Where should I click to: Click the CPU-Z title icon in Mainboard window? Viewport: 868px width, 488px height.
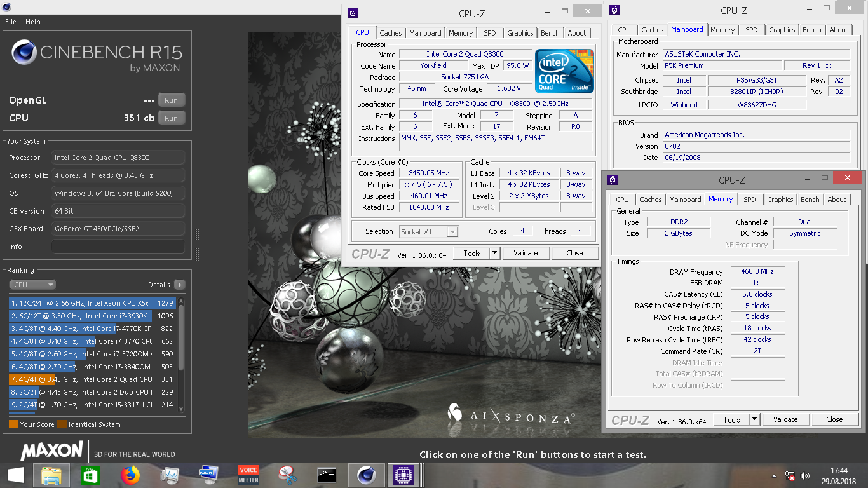(x=614, y=10)
